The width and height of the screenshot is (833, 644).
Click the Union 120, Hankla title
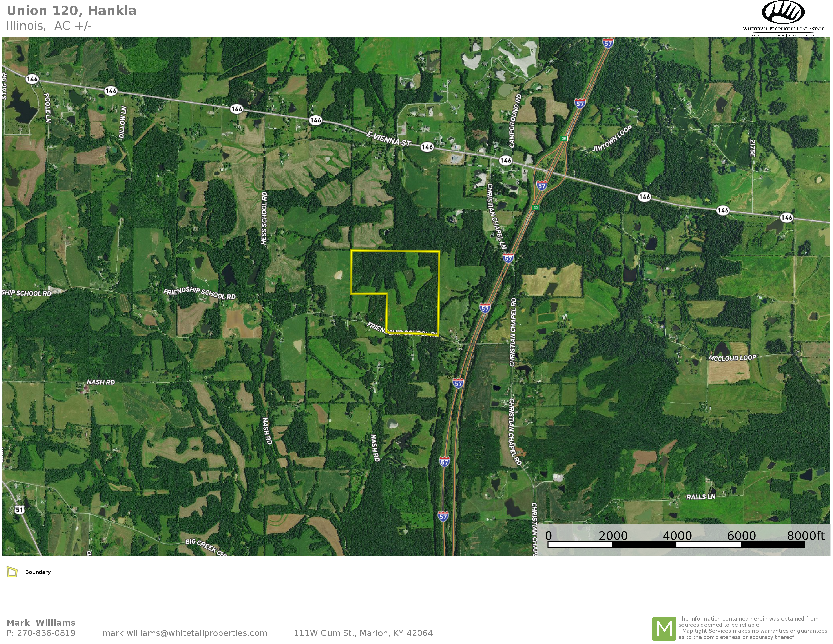click(x=71, y=11)
